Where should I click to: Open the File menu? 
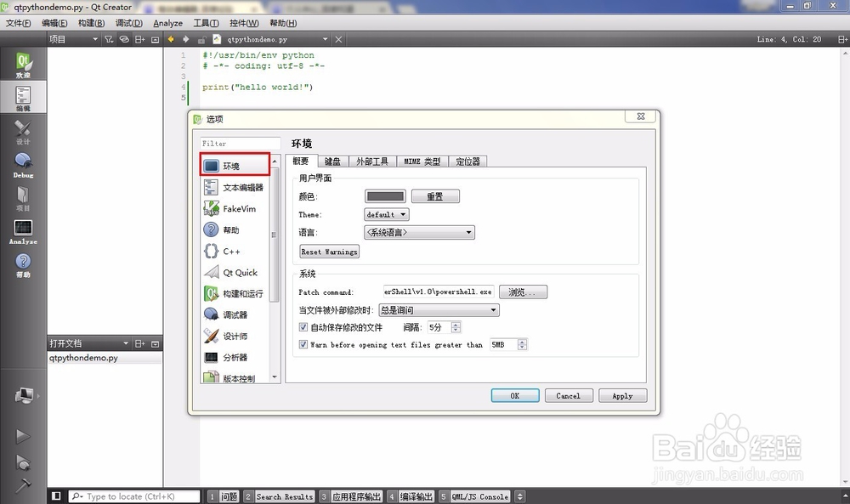(19, 23)
